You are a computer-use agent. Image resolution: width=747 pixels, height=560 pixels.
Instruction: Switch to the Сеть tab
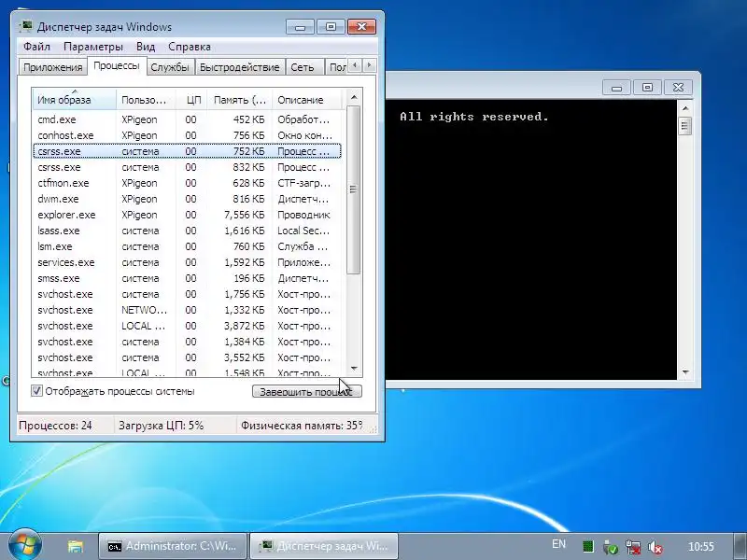pyautogui.click(x=303, y=67)
